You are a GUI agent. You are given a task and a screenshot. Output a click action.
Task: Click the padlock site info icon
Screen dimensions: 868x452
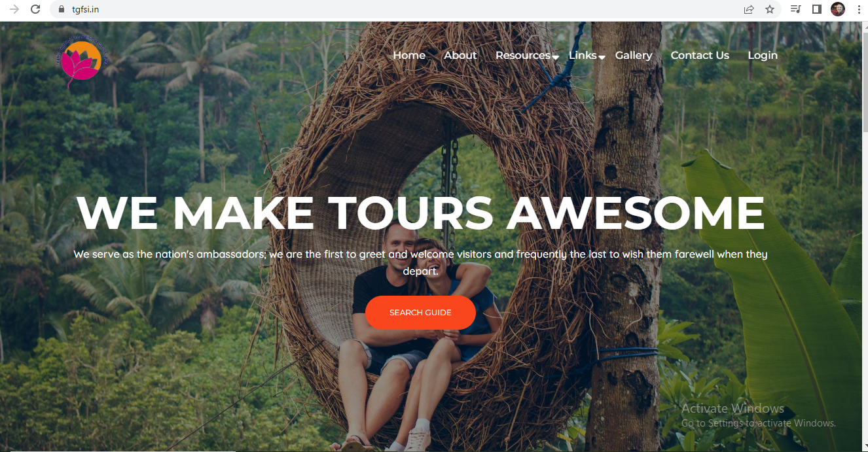pos(62,9)
